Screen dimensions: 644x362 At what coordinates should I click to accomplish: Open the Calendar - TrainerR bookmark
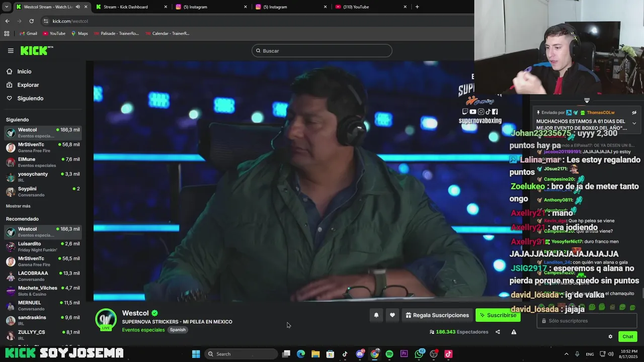168,34
